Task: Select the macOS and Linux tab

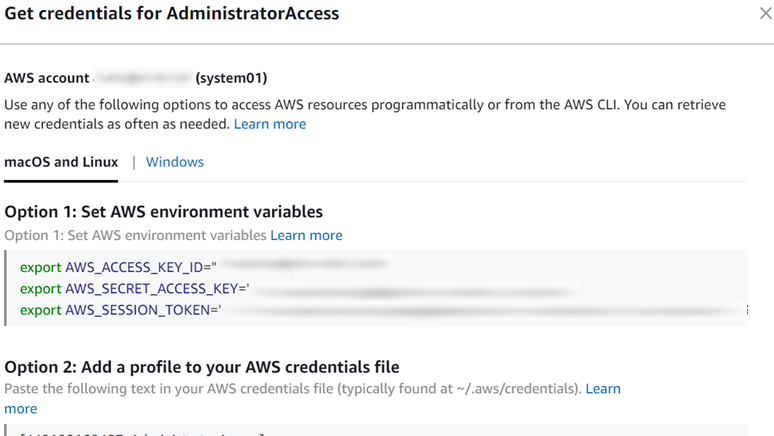Action: [61, 162]
